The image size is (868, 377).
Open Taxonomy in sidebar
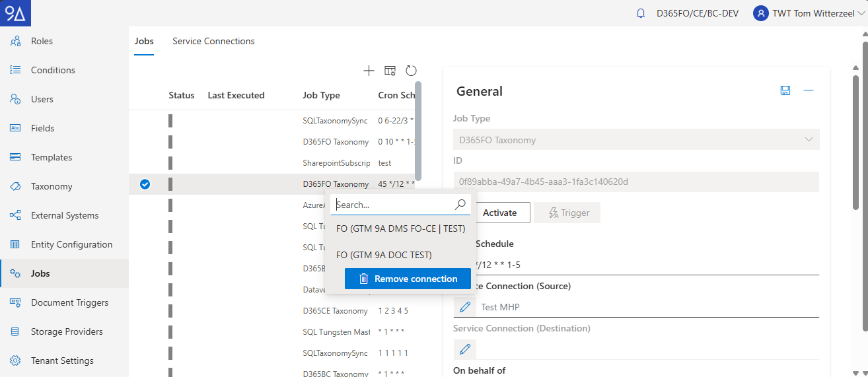64,186
